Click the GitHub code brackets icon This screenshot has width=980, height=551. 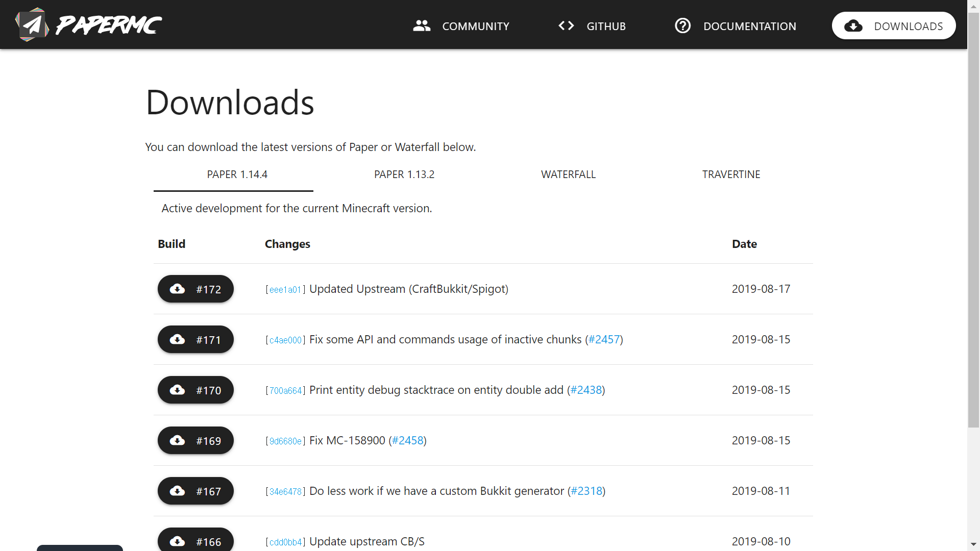[566, 26]
